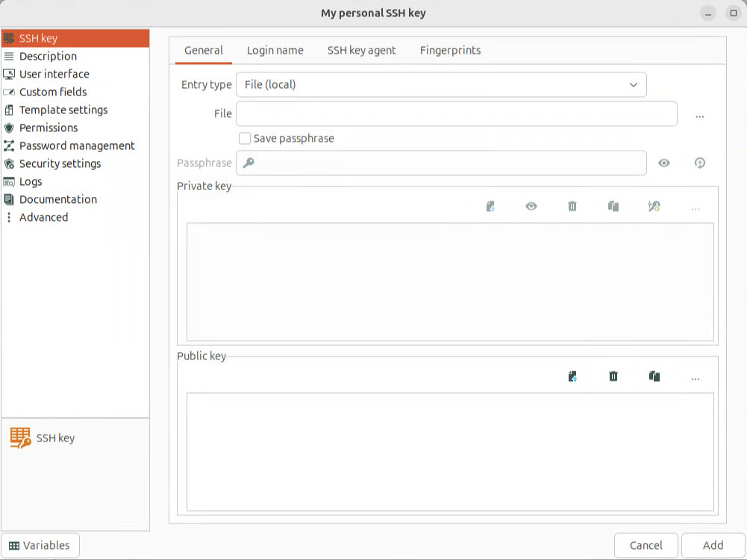The height and width of the screenshot is (560, 747).
Task: Reveal the private key with the eye icon
Action: 531,207
